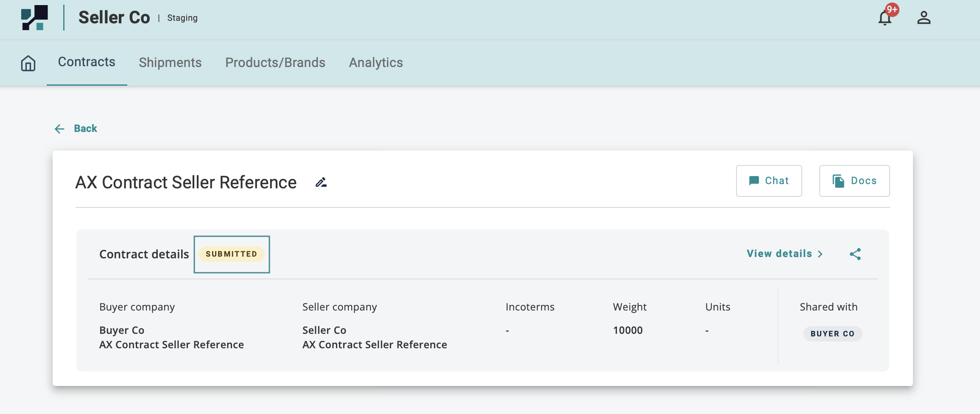980x414 pixels.
Task: Click the BUYER CO shared chip
Action: coord(832,334)
